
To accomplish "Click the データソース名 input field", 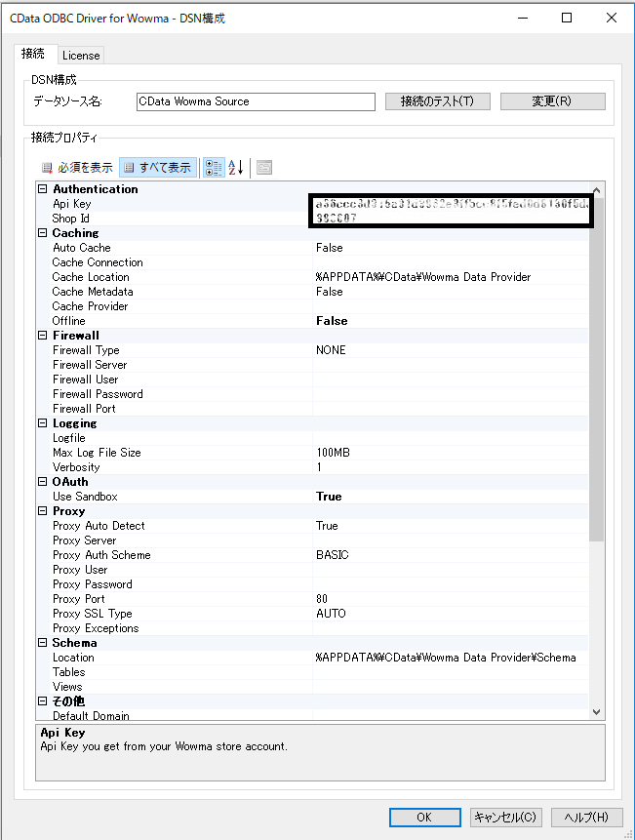I will [x=256, y=101].
